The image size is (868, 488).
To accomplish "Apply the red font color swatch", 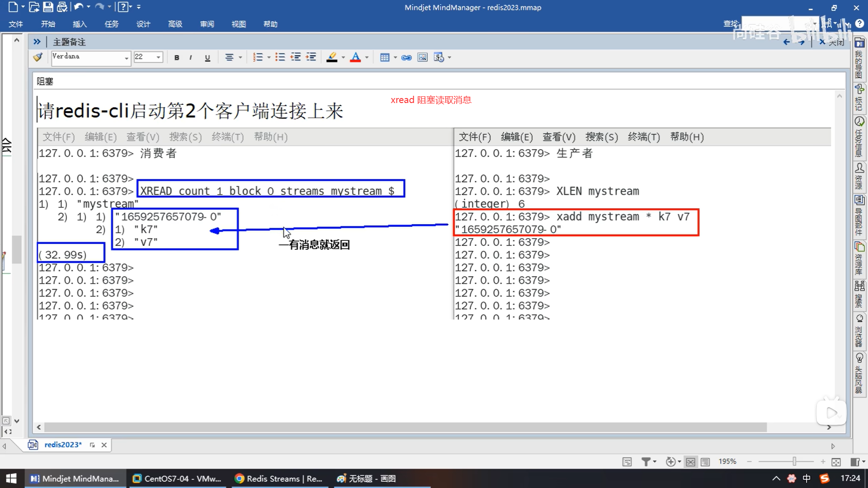I will pos(355,57).
